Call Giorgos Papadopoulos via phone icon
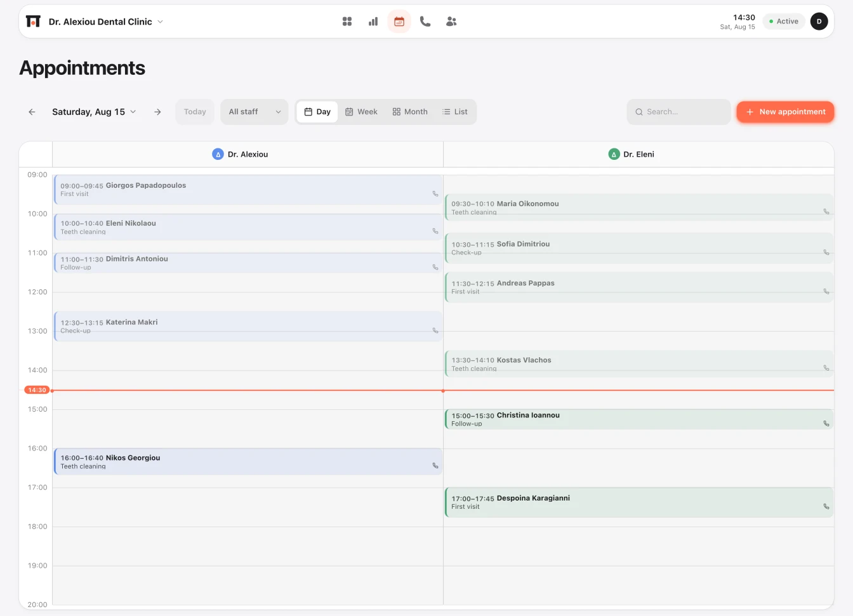 (x=435, y=194)
